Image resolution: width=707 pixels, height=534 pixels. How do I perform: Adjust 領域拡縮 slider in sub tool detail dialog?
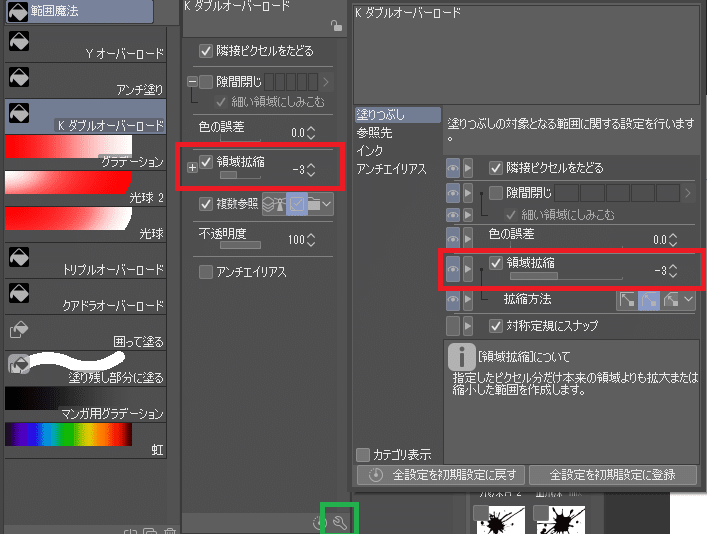[566, 276]
